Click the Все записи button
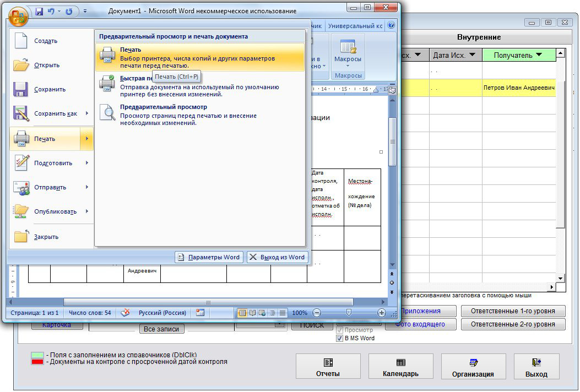Screen dimensions: 580x392 click(x=161, y=329)
